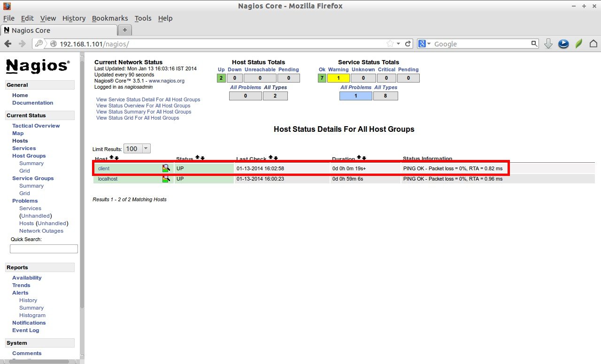
Task: Open the Documentation link
Action: 33,103
